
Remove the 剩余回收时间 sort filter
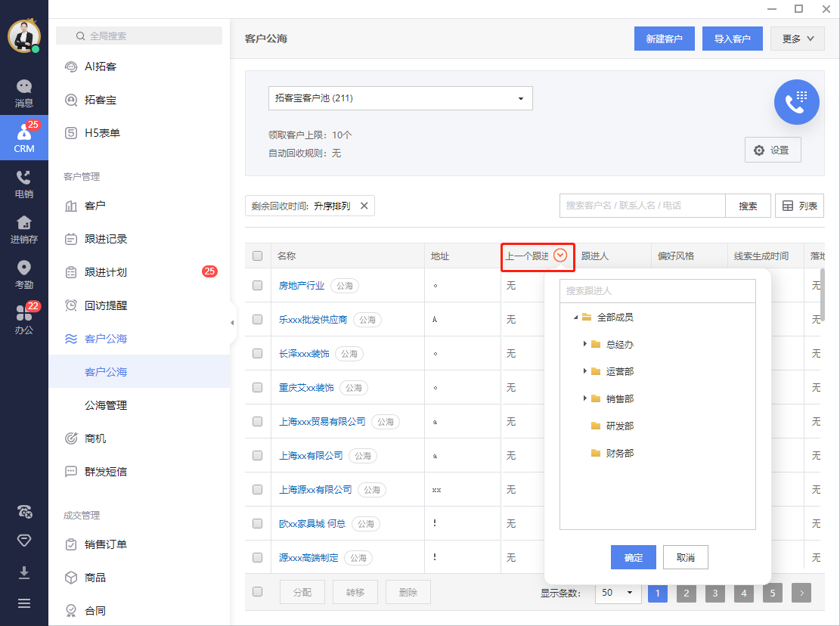364,206
